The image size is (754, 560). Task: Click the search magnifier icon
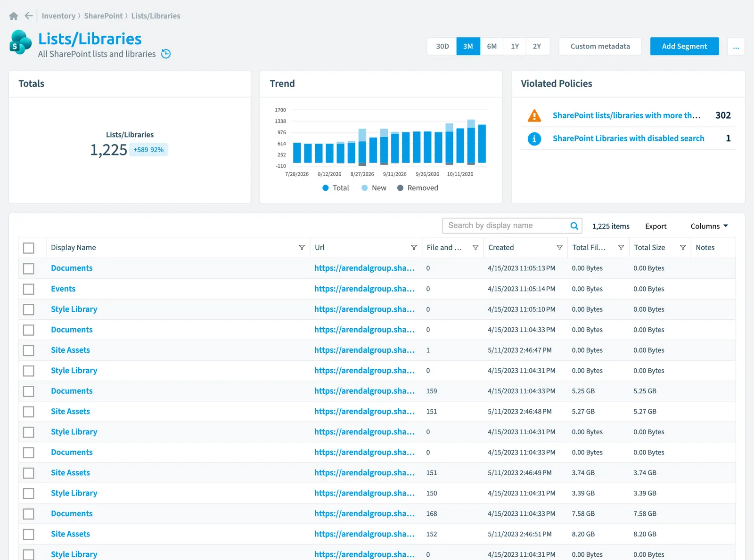pyautogui.click(x=574, y=226)
